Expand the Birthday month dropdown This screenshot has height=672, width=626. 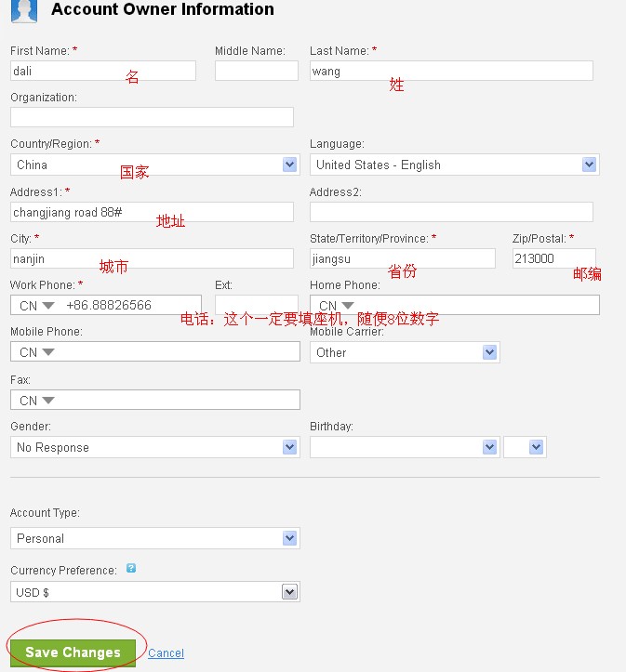405,447
